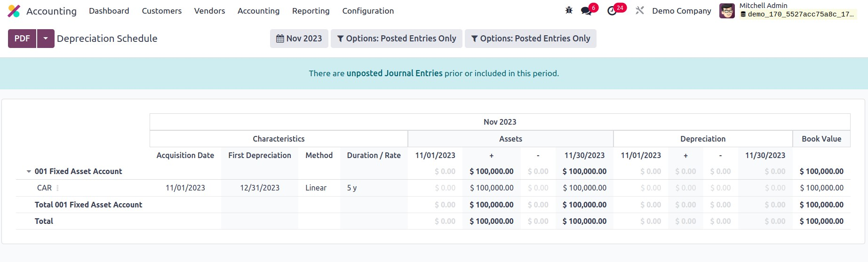Click Mitchell Admin's avatar picture

pos(727,11)
